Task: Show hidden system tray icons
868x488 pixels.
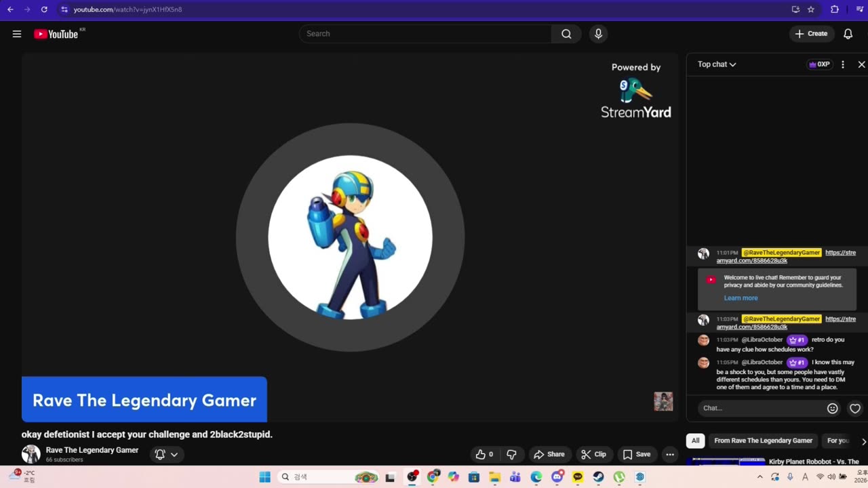Action: tap(759, 477)
